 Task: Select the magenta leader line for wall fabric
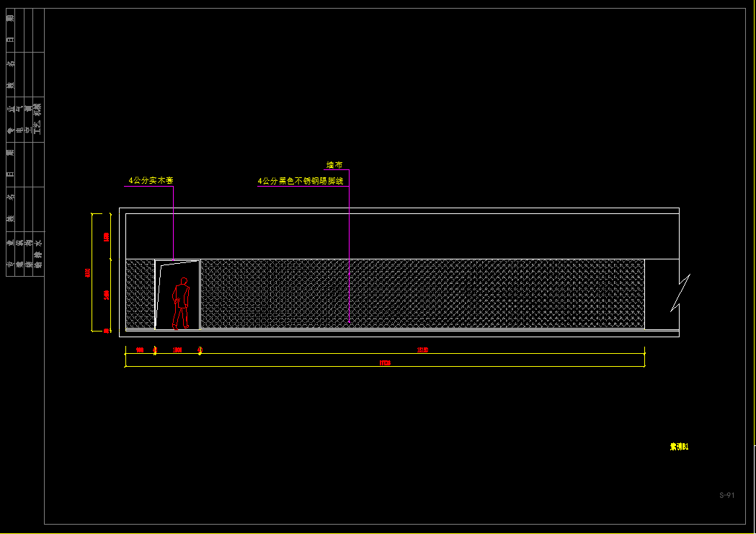coord(350,252)
